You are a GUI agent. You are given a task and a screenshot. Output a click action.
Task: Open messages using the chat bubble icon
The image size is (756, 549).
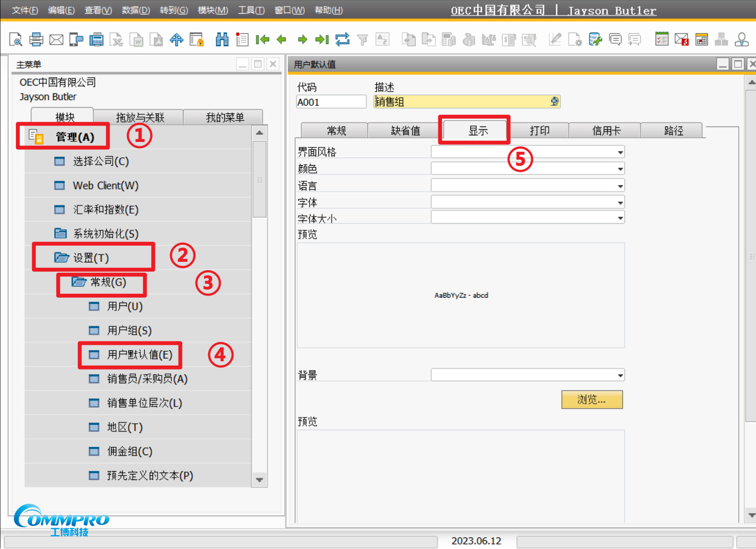(x=615, y=39)
